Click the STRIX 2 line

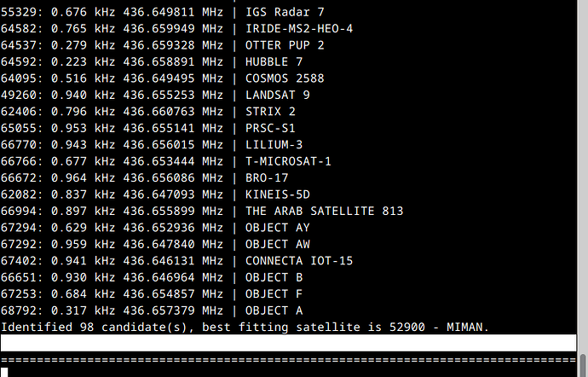tap(148, 112)
